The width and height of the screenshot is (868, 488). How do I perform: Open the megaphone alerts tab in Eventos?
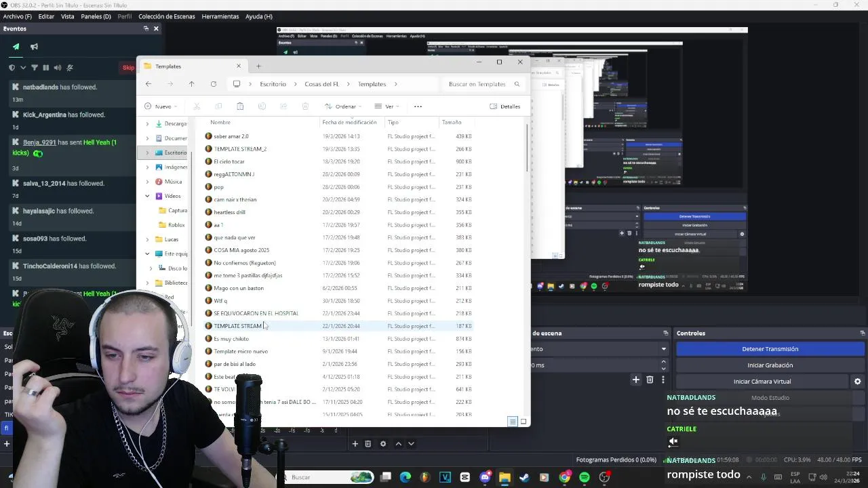34,47
